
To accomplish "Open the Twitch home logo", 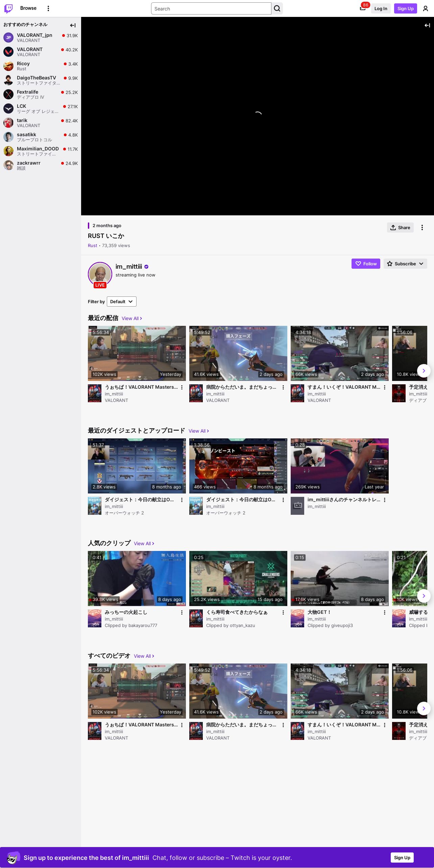I will [8, 8].
